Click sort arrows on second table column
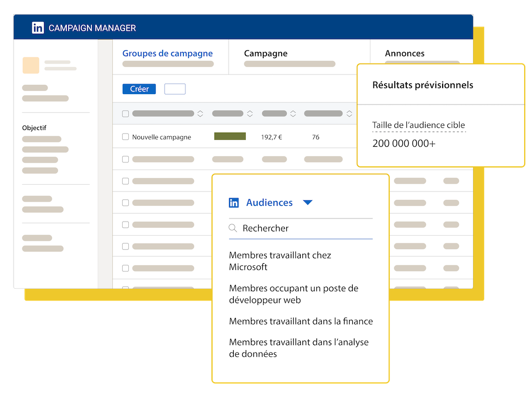This screenshot has height=401, width=532. (250, 113)
